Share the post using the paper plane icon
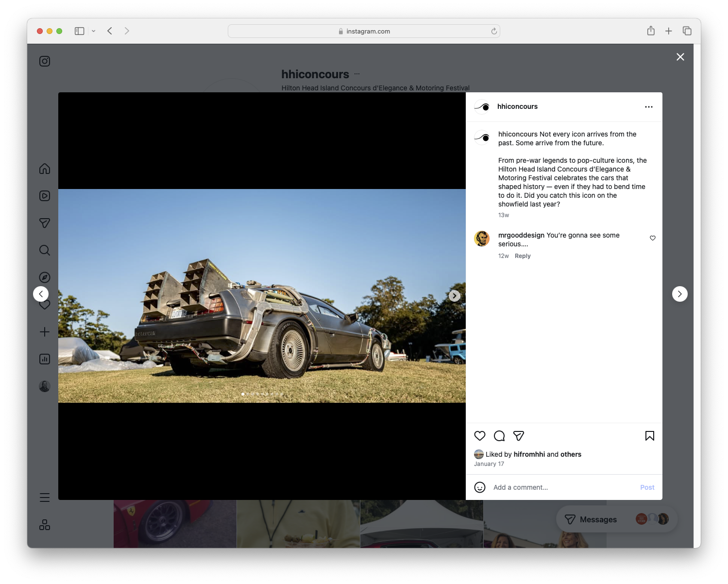 tap(519, 436)
